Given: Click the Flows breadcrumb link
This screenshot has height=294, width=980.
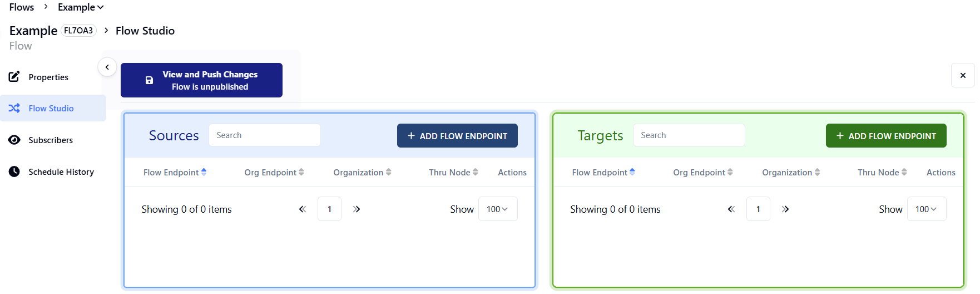Looking at the screenshot, I should (x=22, y=7).
